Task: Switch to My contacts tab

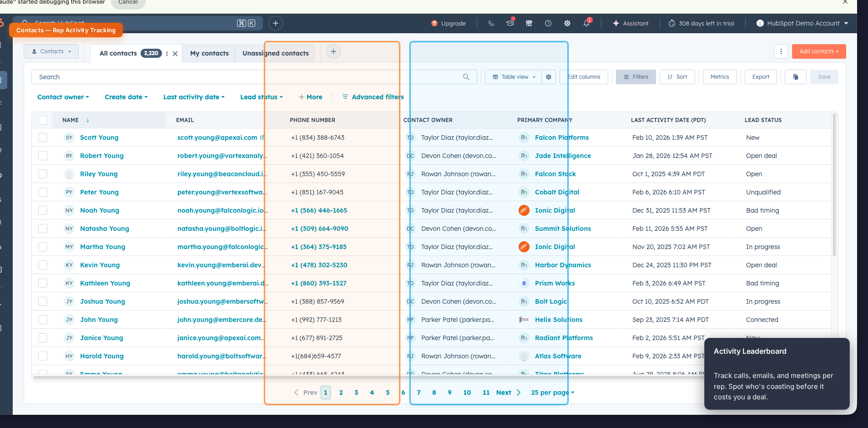Action: coord(209,53)
